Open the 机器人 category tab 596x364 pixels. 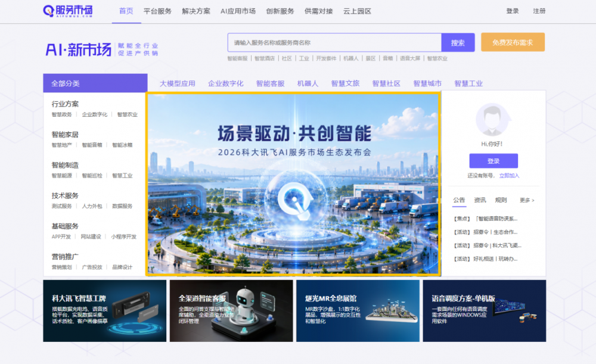[308, 83]
